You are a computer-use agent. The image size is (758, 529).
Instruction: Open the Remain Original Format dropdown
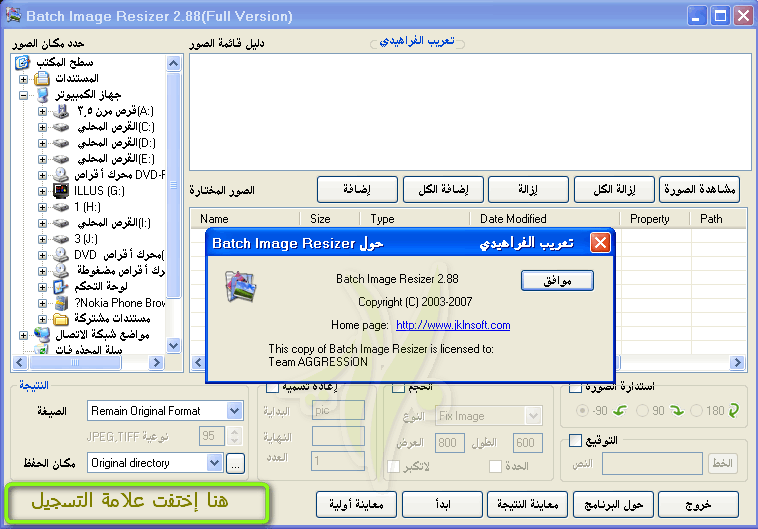[234, 411]
